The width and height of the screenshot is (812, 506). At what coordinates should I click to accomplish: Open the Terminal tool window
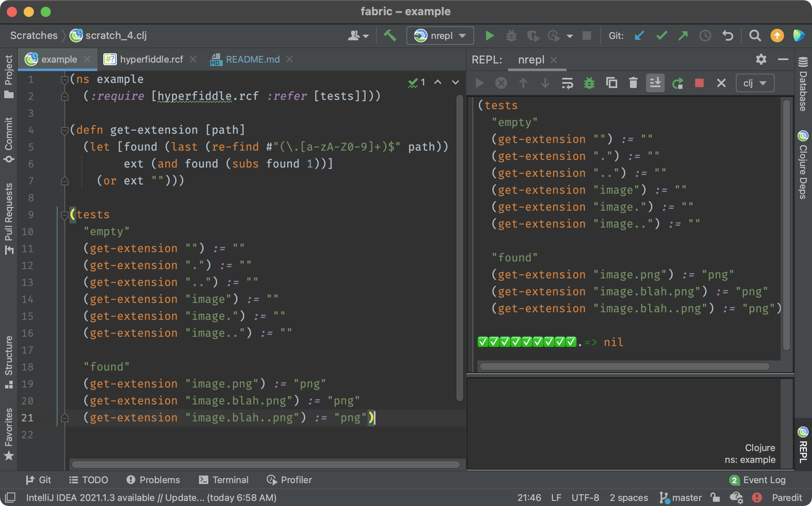pyautogui.click(x=224, y=480)
